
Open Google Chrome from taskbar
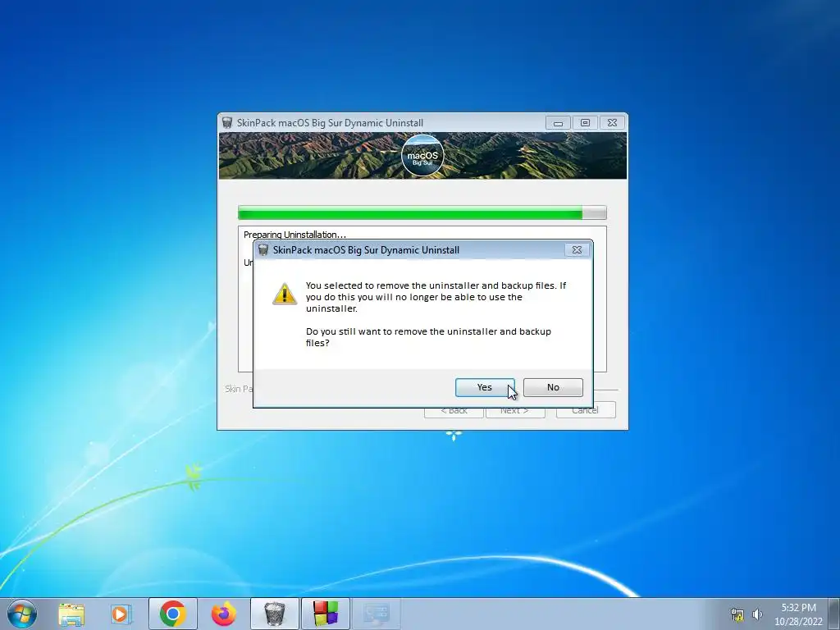pyautogui.click(x=172, y=614)
